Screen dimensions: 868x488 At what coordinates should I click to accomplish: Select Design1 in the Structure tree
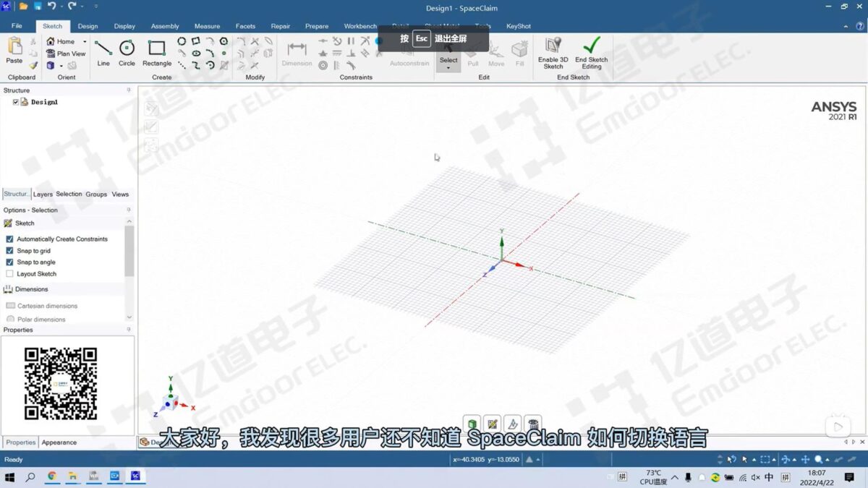click(x=44, y=102)
